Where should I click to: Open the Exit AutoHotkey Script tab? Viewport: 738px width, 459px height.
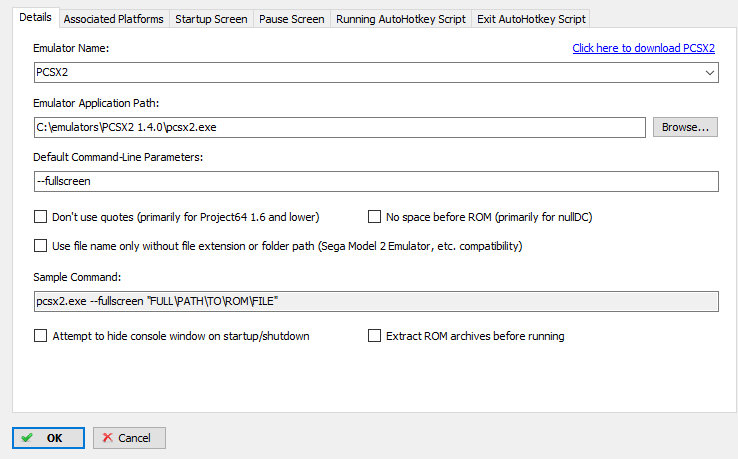(x=531, y=19)
